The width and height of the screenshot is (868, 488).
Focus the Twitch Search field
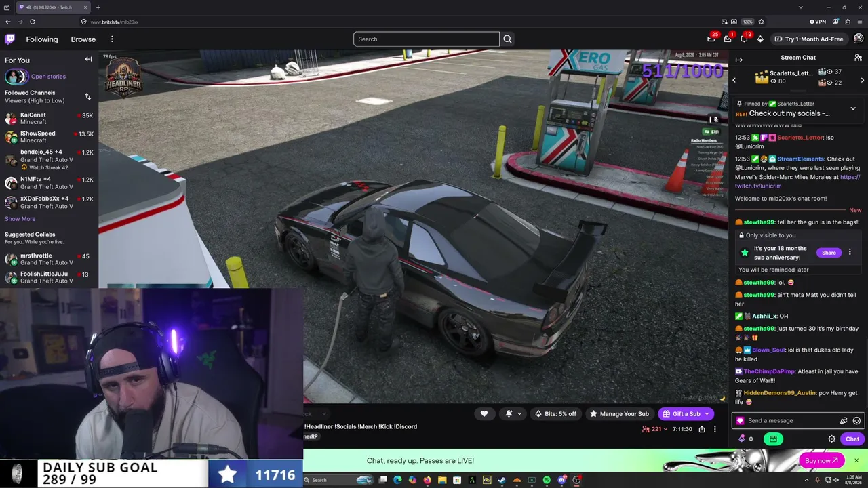pyautogui.click(x=427, y=39)
